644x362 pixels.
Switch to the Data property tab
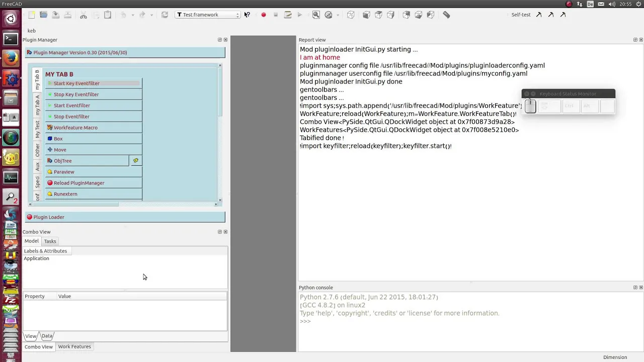tap(47, 336)
